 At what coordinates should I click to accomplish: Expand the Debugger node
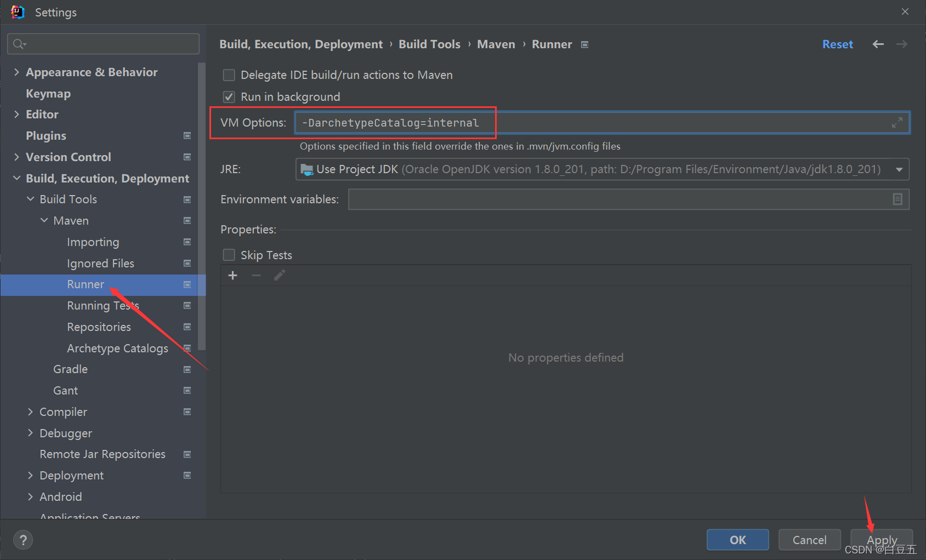coord(30,433)
